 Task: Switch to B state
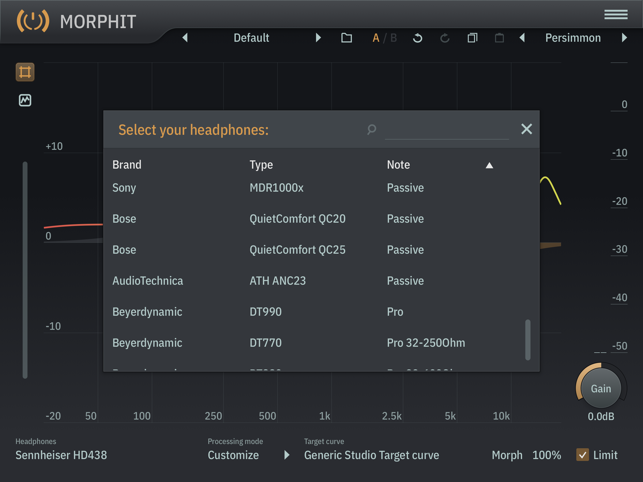point(393,38)
